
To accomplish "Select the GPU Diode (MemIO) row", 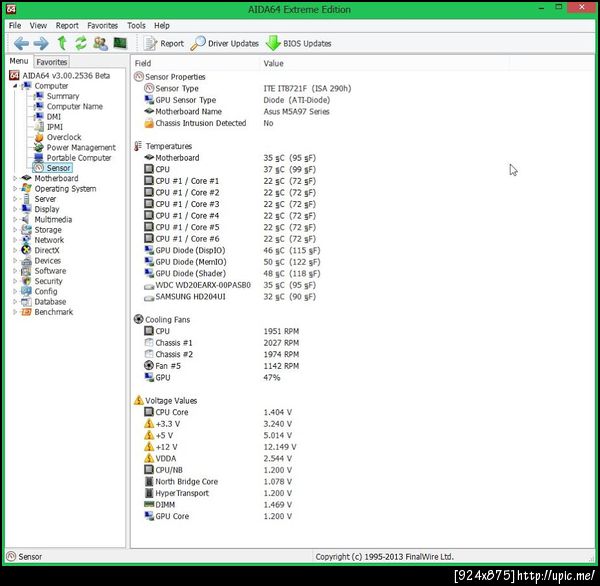I will pos(232,262).
